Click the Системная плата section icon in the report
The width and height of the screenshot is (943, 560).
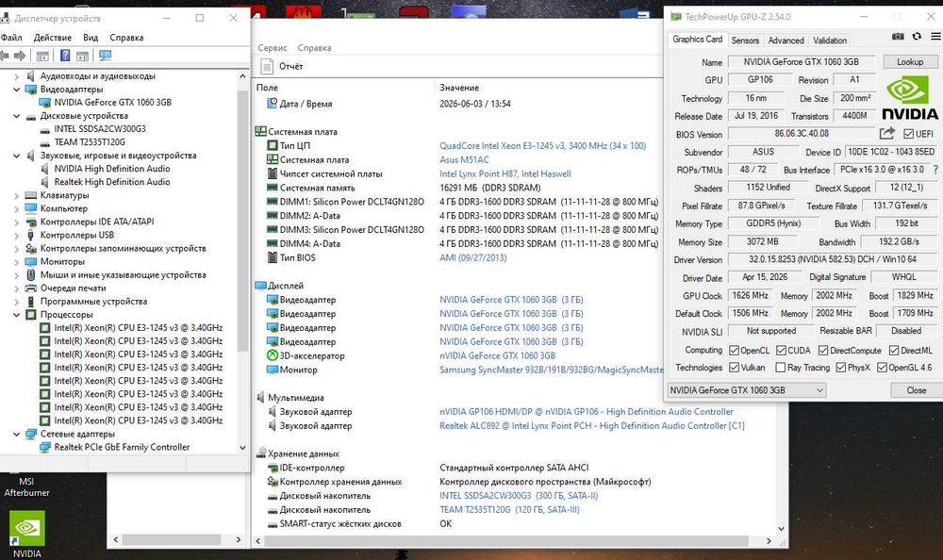[x=260, y=131]
